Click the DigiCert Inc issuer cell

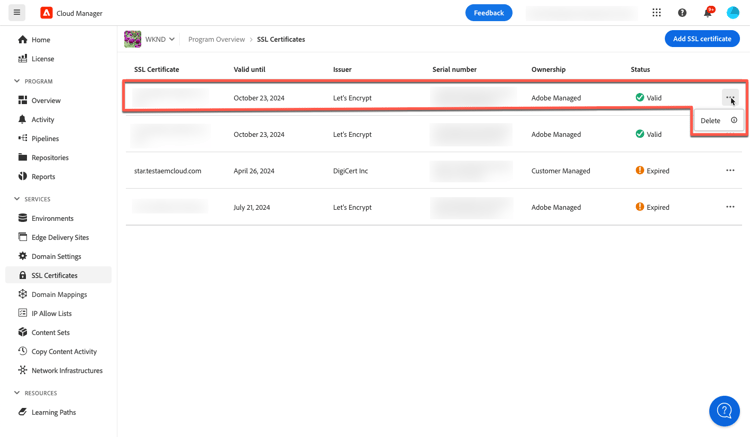[350, 171]
